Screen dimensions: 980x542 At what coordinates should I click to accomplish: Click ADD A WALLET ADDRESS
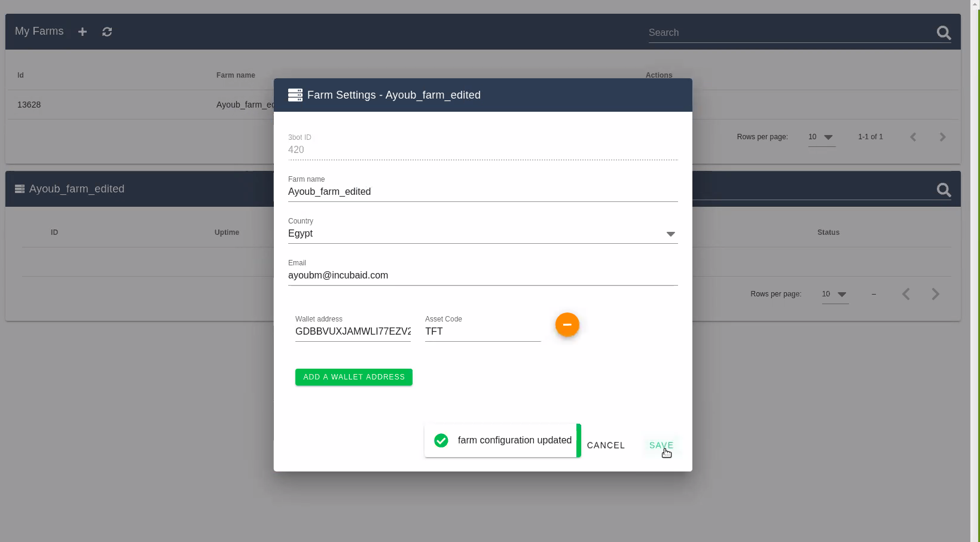click(353, 377)
